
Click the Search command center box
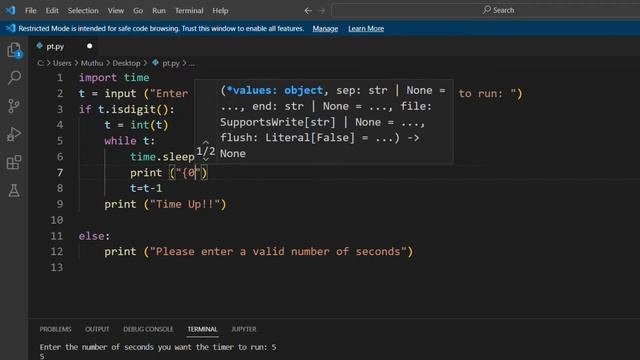(486, 10)
